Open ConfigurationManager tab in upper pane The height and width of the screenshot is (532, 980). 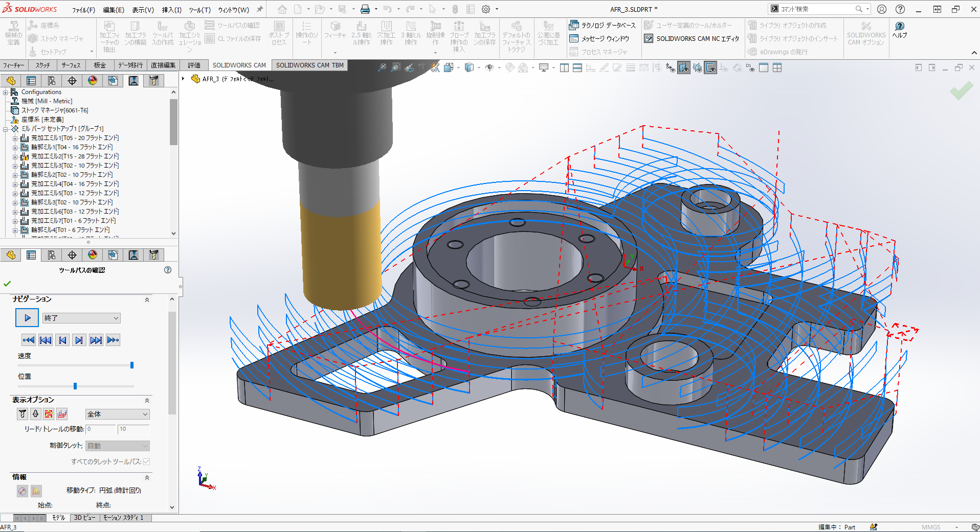(52, 81)
